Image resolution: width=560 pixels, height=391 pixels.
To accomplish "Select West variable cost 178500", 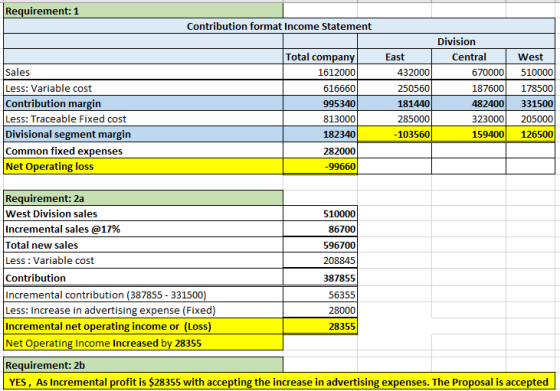I will pyautogui.click(x=530, y=88).
